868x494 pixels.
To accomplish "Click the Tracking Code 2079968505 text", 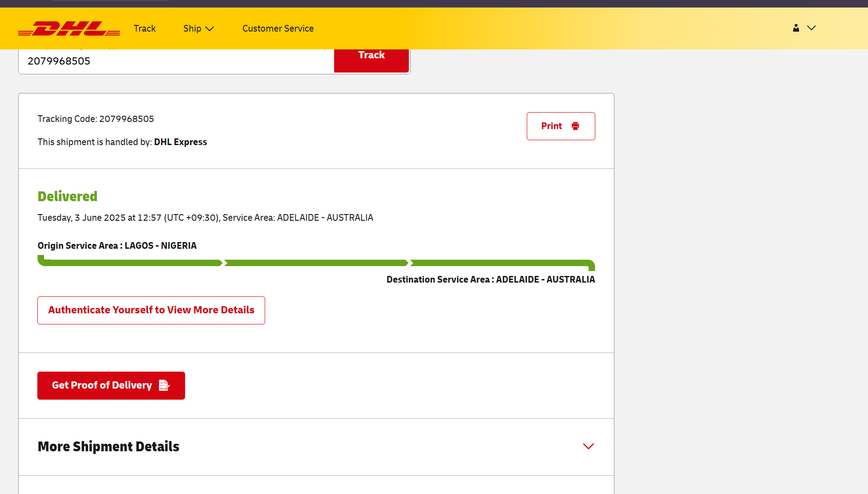I will [x=96, y=119].
